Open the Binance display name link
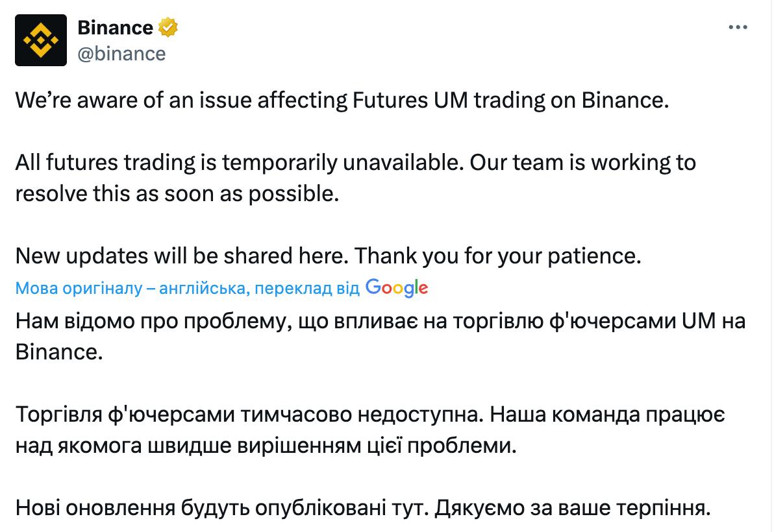 pyautogui.click(x=115, y=28)
